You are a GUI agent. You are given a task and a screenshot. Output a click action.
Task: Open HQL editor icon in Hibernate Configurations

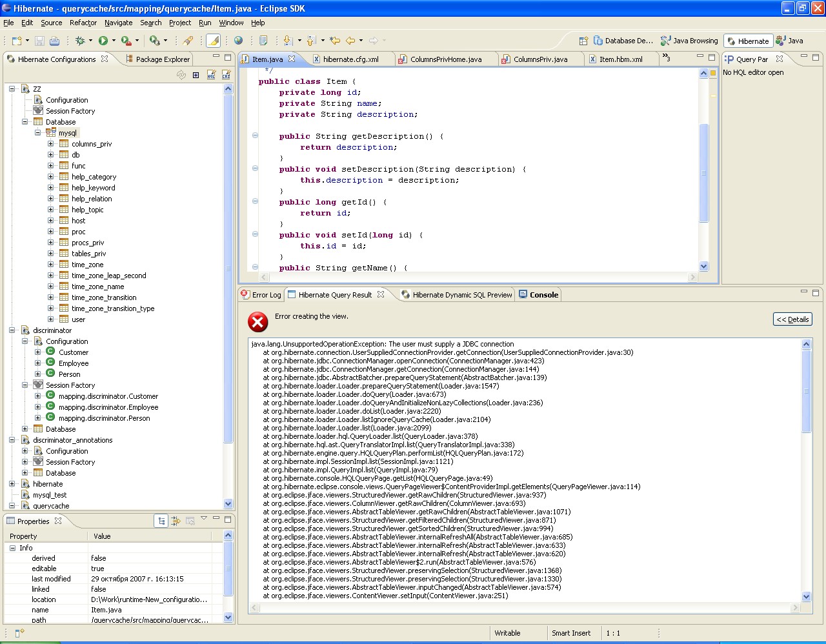211,75
